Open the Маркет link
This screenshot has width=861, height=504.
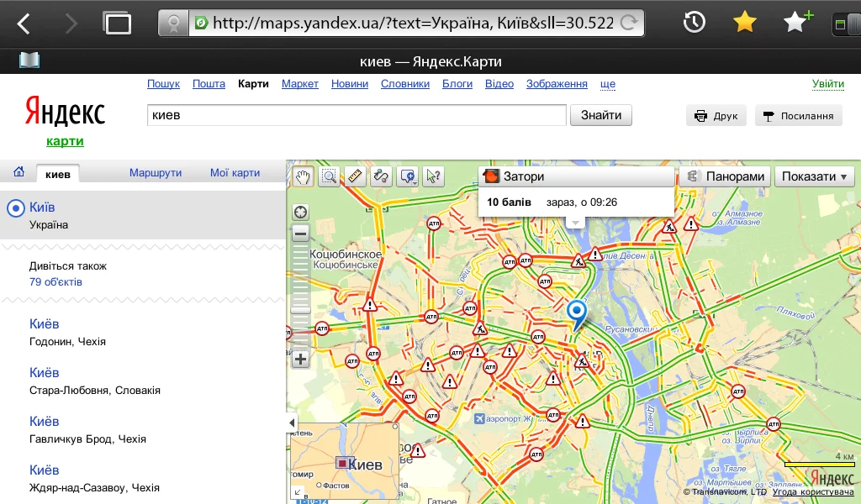click(x=300, y=84)
